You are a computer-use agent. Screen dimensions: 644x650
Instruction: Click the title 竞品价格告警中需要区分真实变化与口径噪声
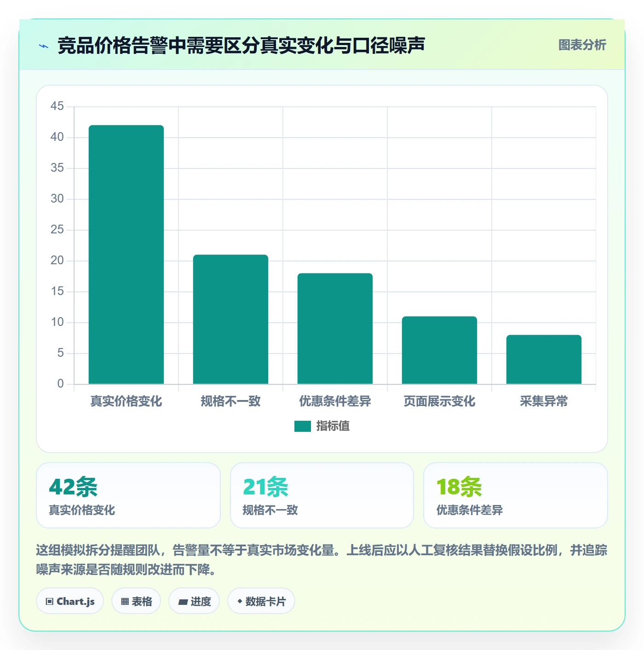click(x=241, y=46)
